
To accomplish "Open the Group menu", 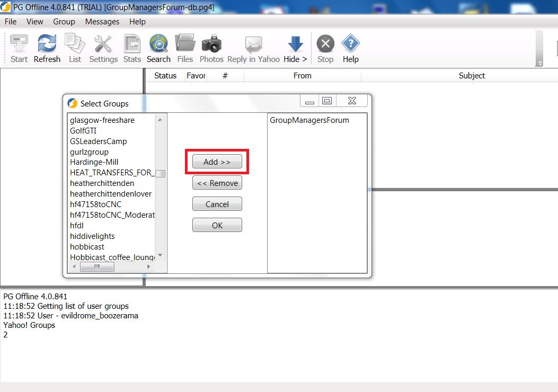I will click(64, 22).
